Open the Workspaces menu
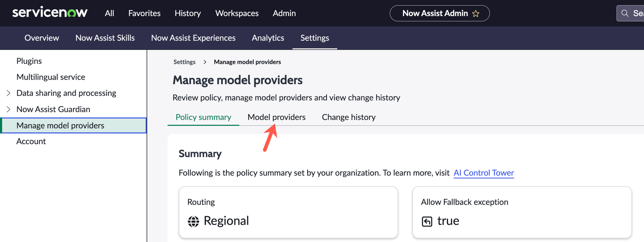This screenshot has width=644, height=242. (x=237, y=13)
